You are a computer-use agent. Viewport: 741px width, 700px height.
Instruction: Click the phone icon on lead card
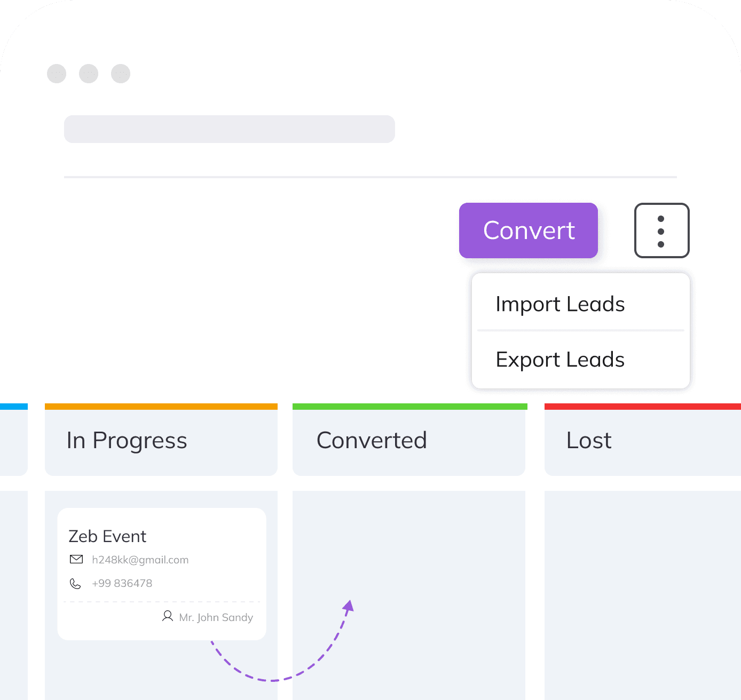click(x=75, y=584)
